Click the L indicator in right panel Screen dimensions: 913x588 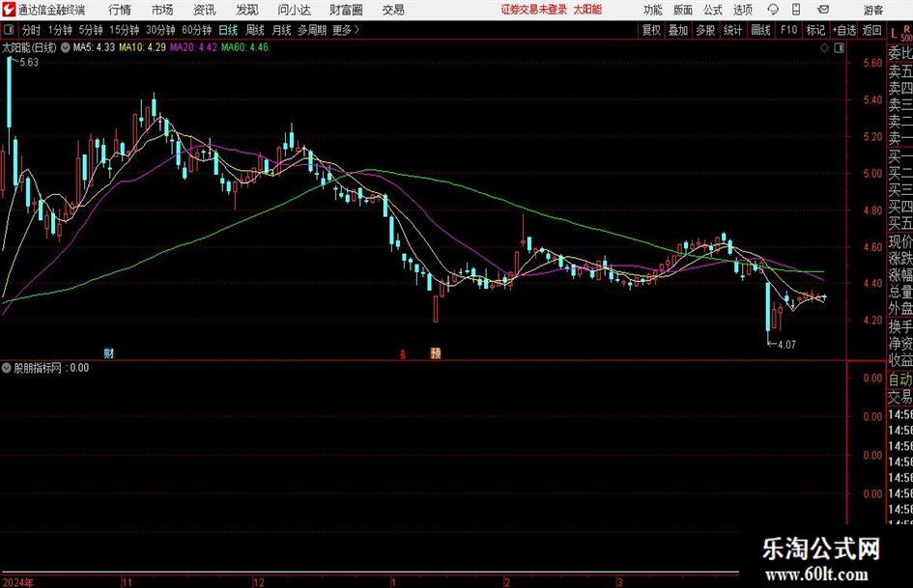(x=894, y=34)
